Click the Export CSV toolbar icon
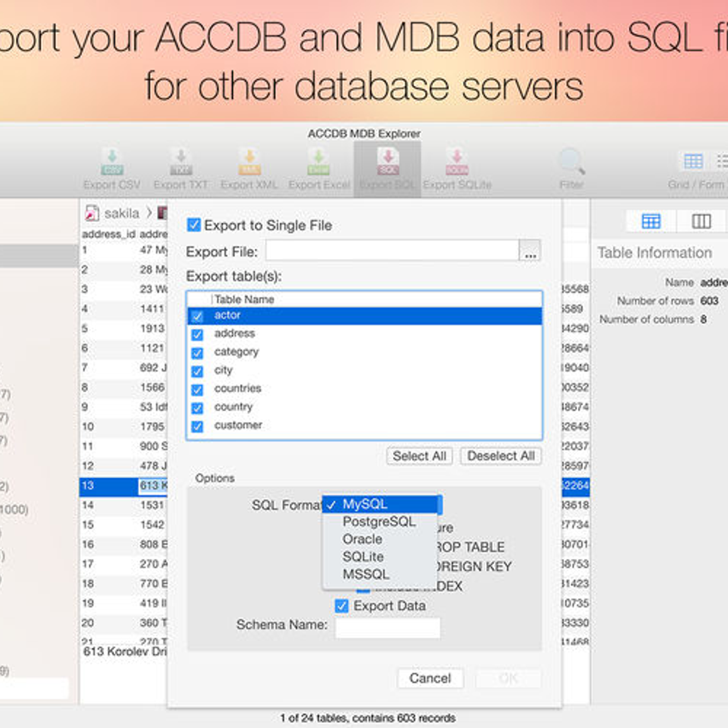The width and height of the screenshot is (728, 728). pyautogui.click(x=112, y=163)
